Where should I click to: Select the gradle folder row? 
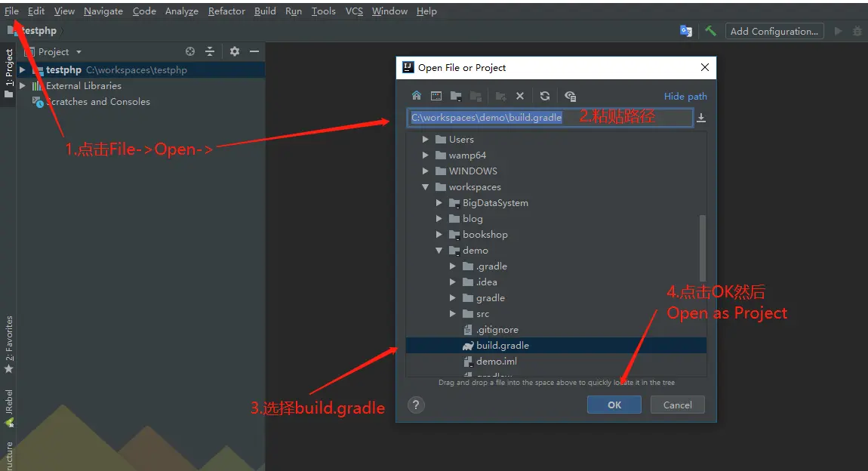(556, 297)
